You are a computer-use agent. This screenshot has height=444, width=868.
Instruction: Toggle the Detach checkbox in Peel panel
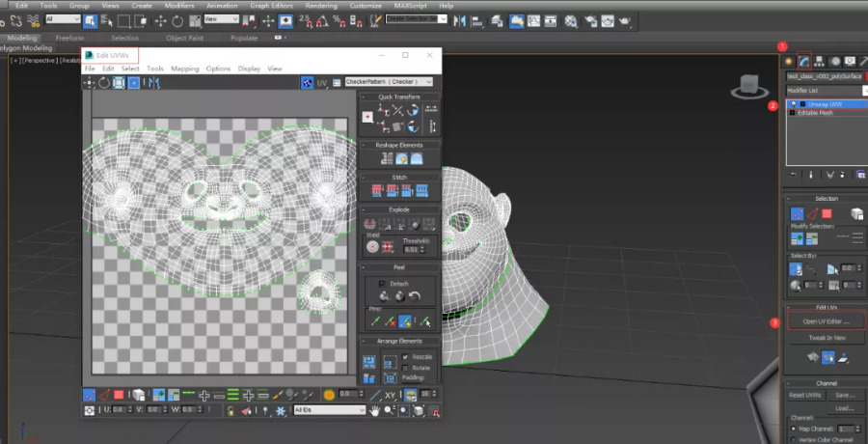[382, 283]
